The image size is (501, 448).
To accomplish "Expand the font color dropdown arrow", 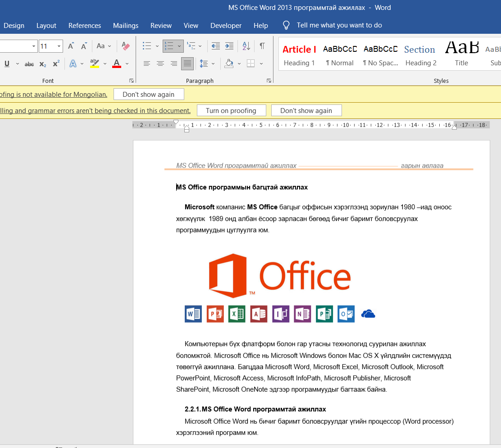I will coord(127,63).
